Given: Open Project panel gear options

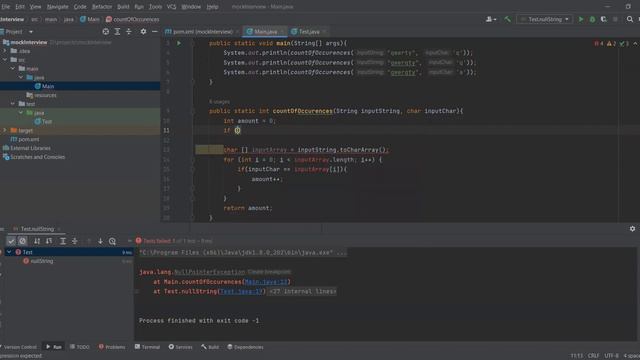Looking at the screenshot, I should coord(143,31).
